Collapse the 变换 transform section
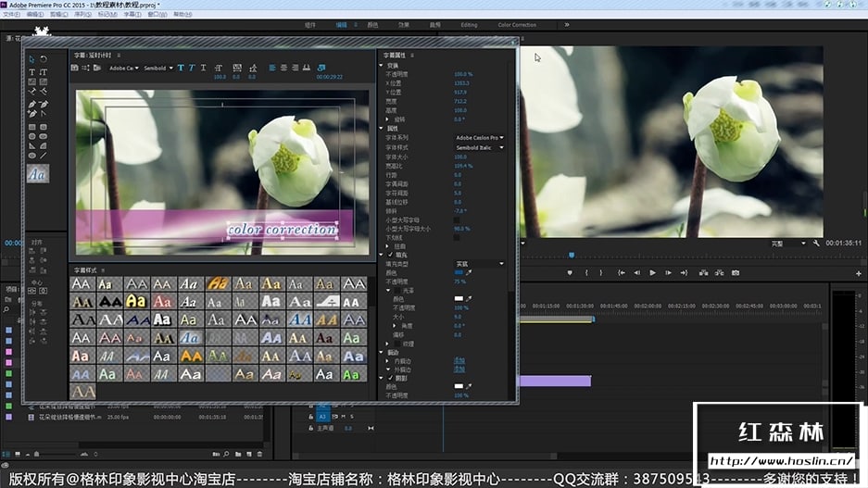Viewport: 868px width, 488px height. [381, 66]
